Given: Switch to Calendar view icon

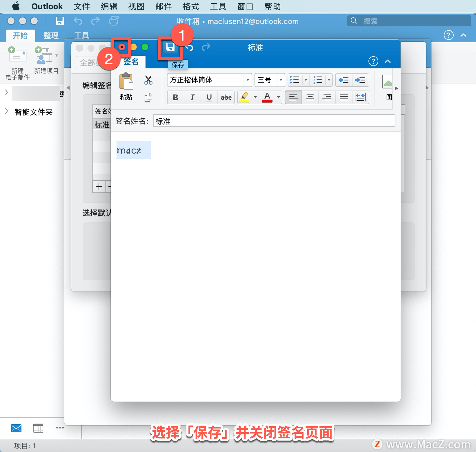Looking at the screenshot, I should (38, 428).
